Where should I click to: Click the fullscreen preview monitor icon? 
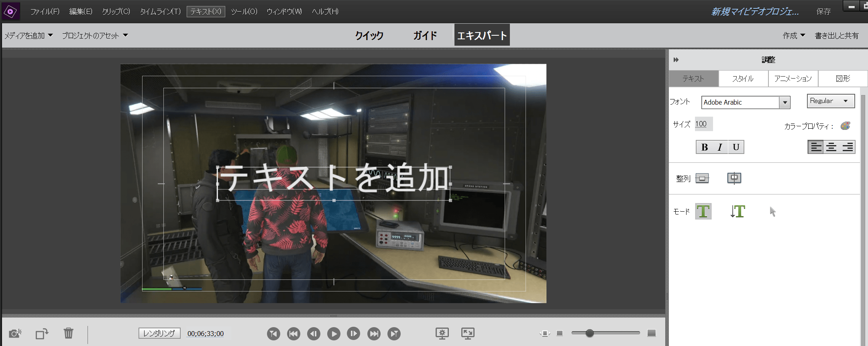pos(468,333)
